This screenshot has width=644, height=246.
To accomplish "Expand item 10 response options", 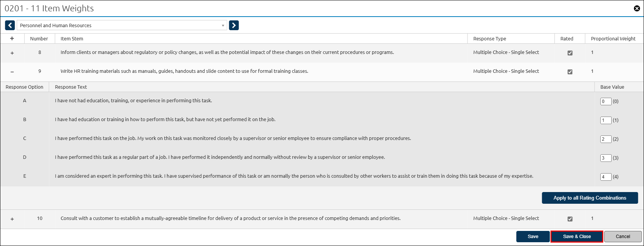I will coord(12,219).
